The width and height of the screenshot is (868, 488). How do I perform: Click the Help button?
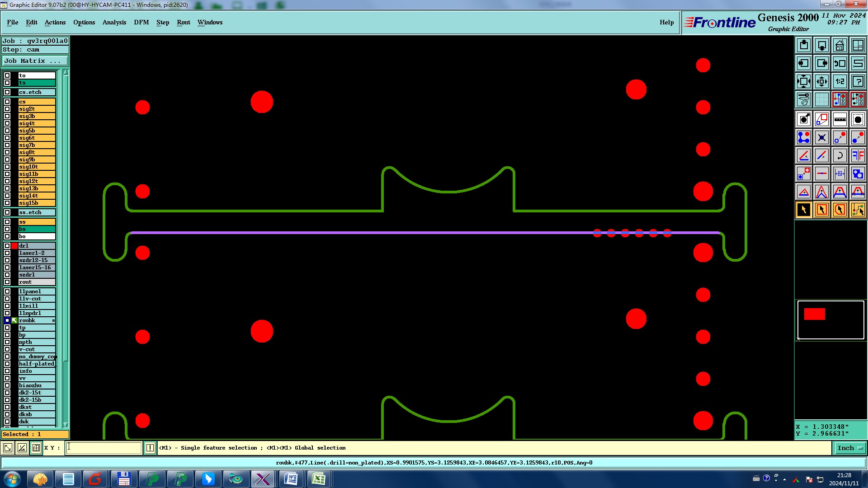pos(666,22)
